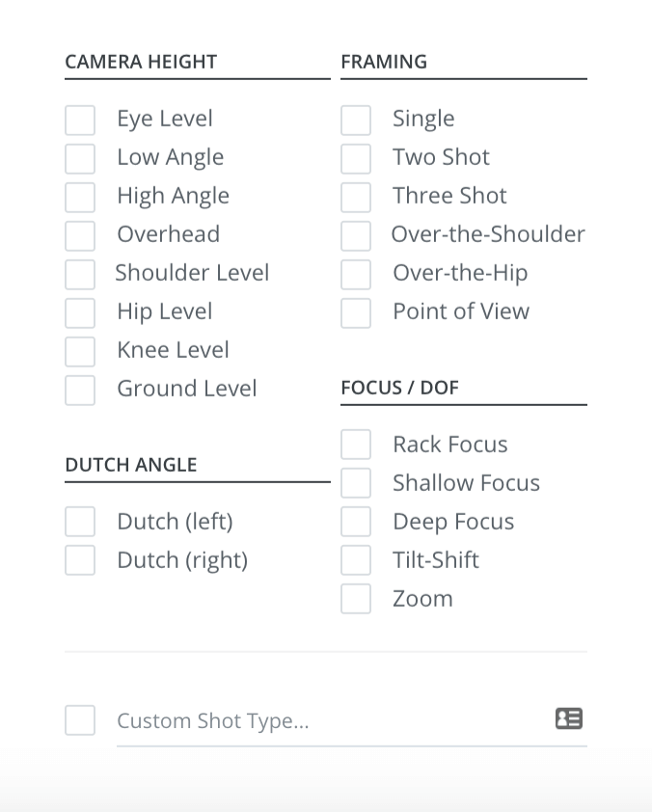
Task: Select High Angle camera height
Action: point(80,197)
